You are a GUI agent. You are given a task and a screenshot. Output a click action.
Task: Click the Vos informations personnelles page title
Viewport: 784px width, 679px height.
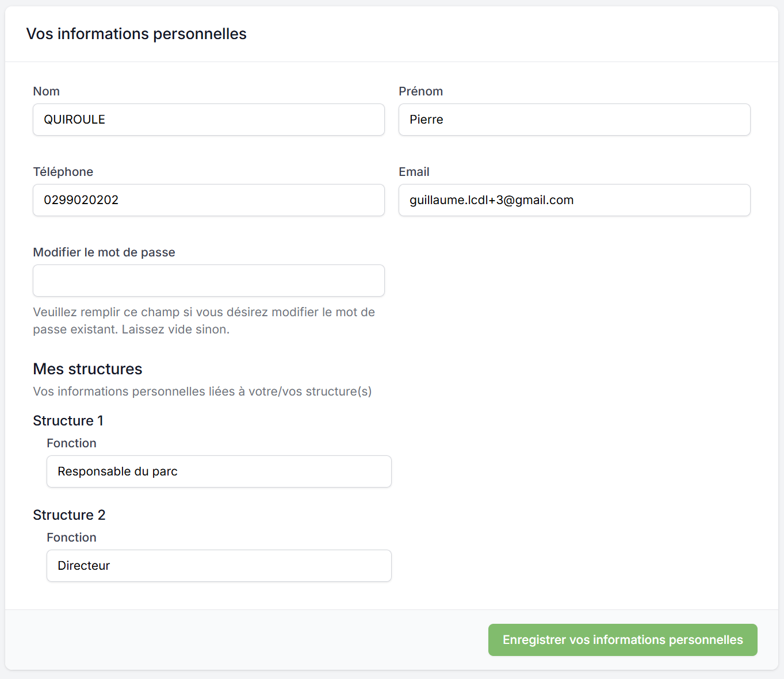pos(136,34)
